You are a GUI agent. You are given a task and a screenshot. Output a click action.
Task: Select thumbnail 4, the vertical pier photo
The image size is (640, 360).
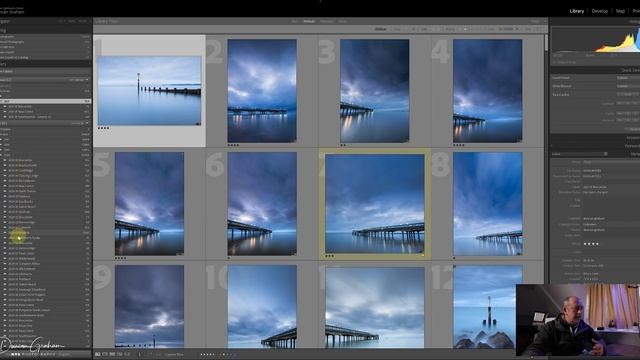[x=487, y=91]
